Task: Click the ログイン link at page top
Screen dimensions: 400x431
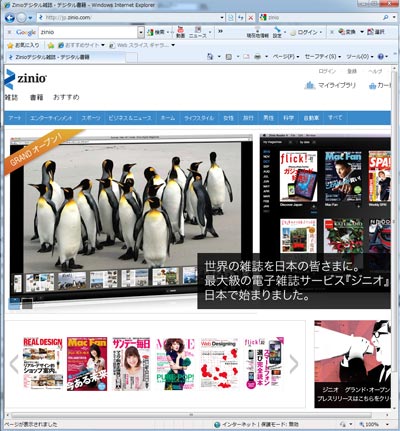Action: pos(327,71)
